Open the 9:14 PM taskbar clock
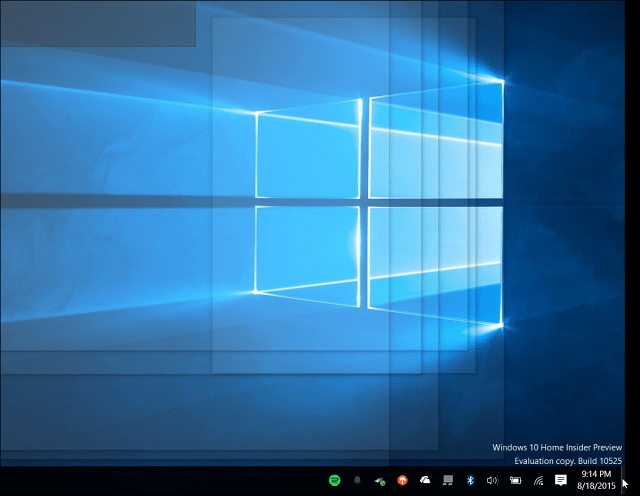640x496 pixels. [x=596, y=480]
